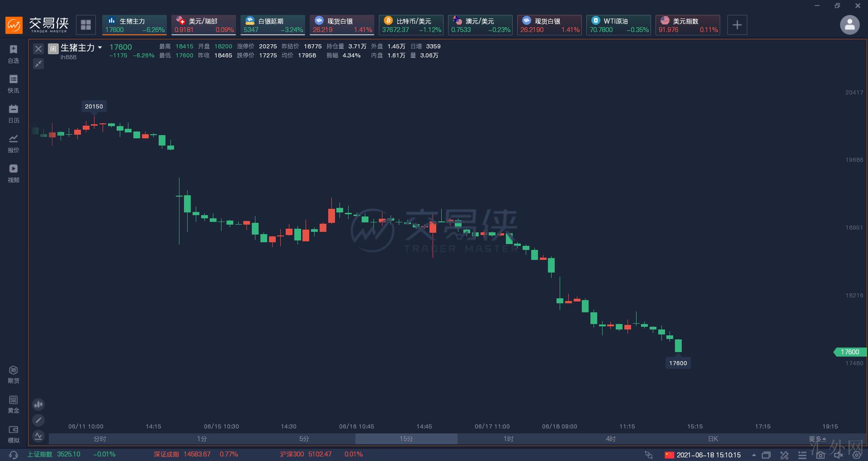Select the 比特币/美元 quote card
The image size is (868, 461).
tap(411, 25)
